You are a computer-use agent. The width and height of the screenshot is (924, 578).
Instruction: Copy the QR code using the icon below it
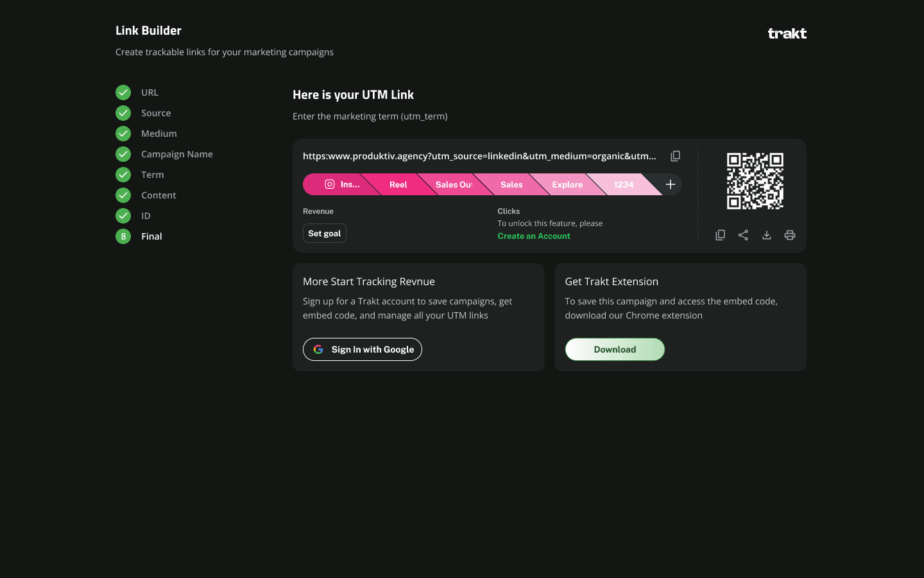tap(720, 235)
